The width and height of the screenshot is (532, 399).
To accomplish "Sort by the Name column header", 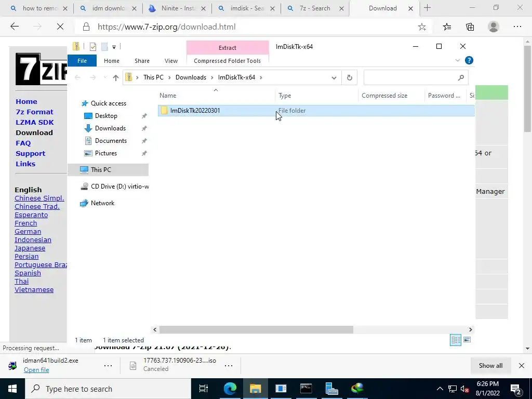I will tap(217, 96).
